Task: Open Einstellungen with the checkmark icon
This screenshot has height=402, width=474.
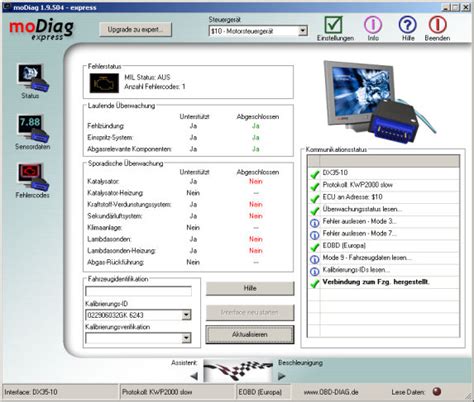Action: pyautogui.click(x=334, y=24)
